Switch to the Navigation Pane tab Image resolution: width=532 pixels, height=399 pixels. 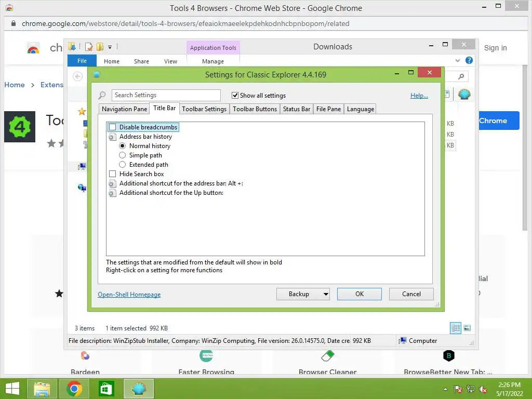tap(124, 109)
